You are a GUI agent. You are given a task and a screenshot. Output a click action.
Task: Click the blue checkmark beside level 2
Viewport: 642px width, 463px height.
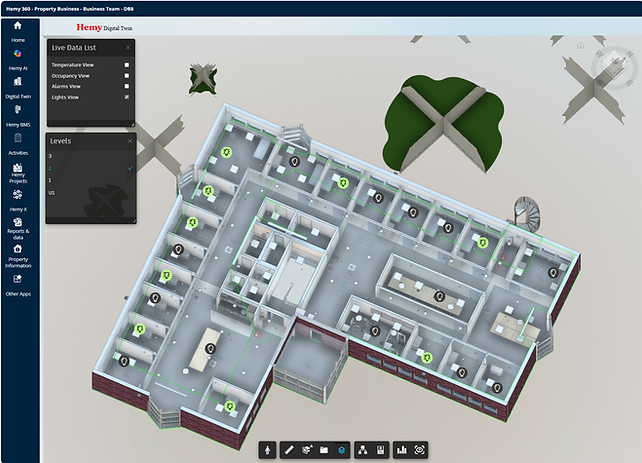pyautogui.click(x=130, y=168)
